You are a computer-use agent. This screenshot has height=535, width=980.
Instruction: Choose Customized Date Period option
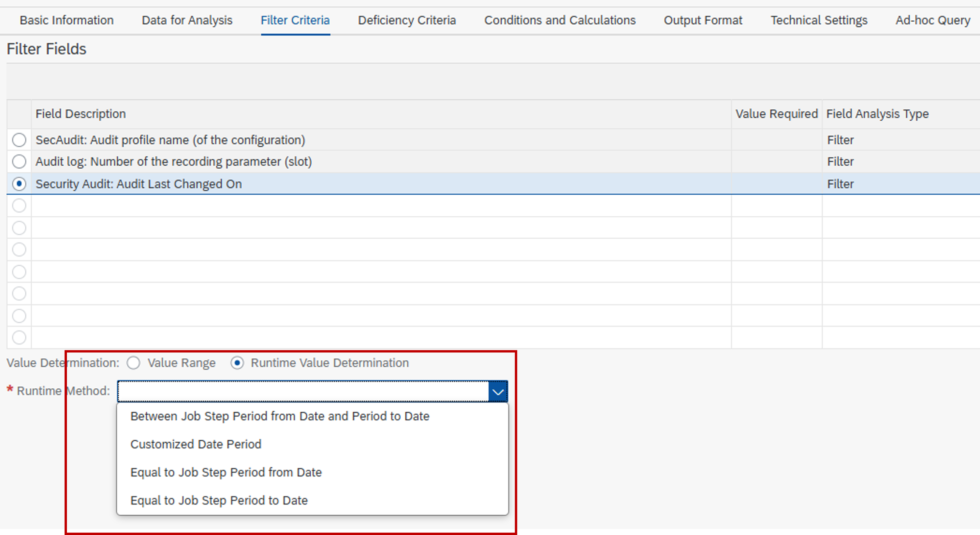195,444
